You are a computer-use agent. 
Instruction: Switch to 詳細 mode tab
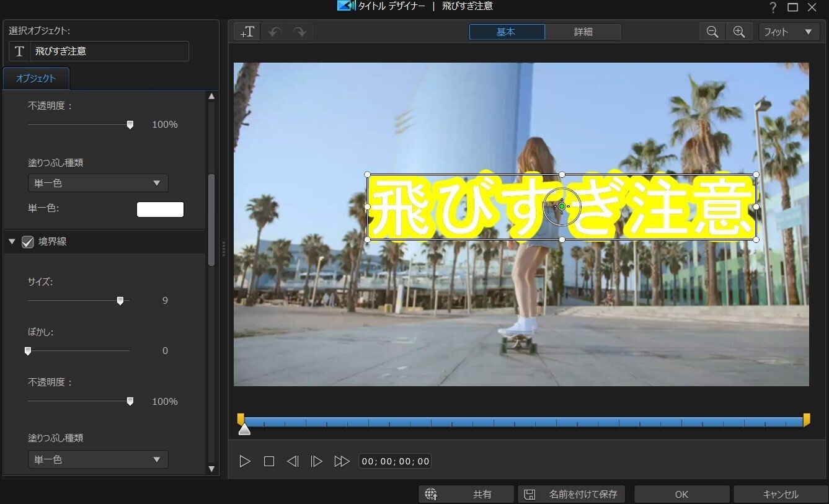pos(583,32)
